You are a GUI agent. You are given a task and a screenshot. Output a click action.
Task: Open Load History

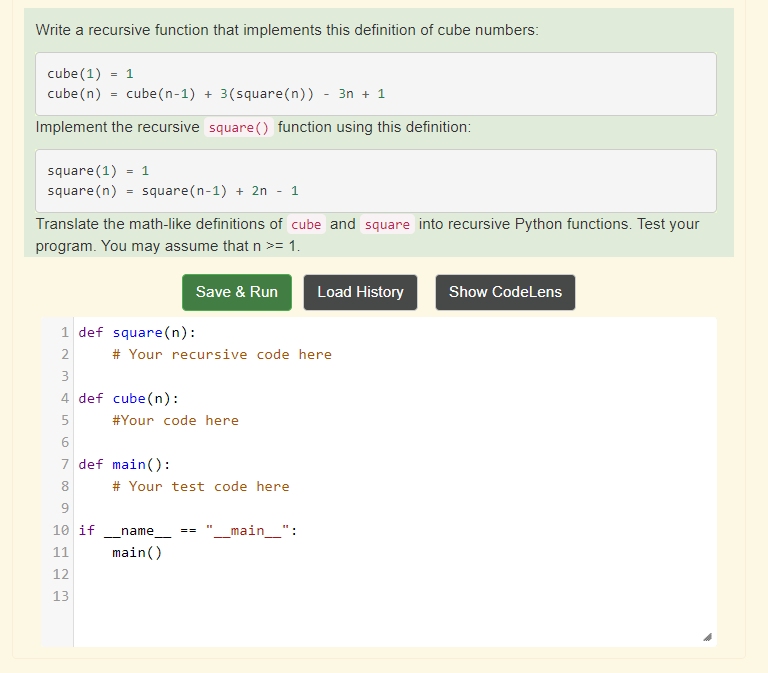[360, 292]
